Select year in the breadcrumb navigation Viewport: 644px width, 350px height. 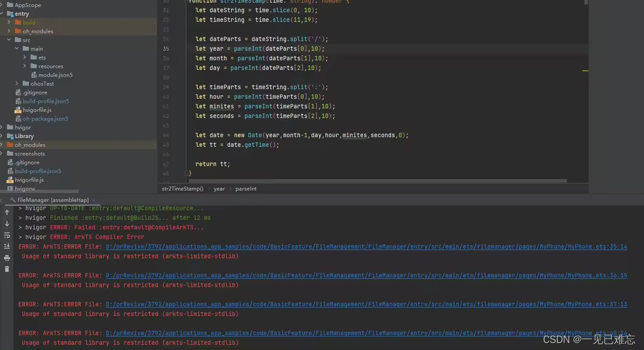(x=219, y=189)
